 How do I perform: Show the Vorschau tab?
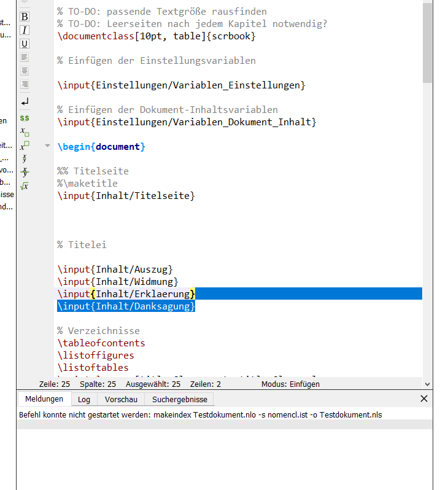121,399
